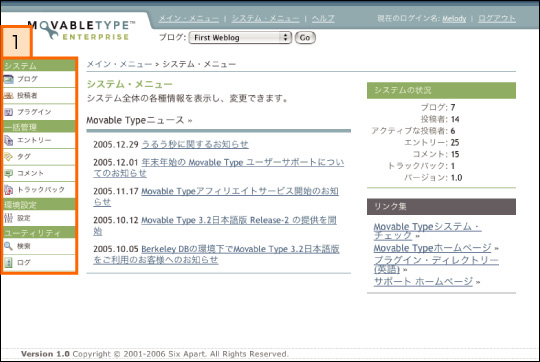Click メイン・メニュー in the breadcrumb
Viewport: 540px width, 362px height.
tap(119, 64)
